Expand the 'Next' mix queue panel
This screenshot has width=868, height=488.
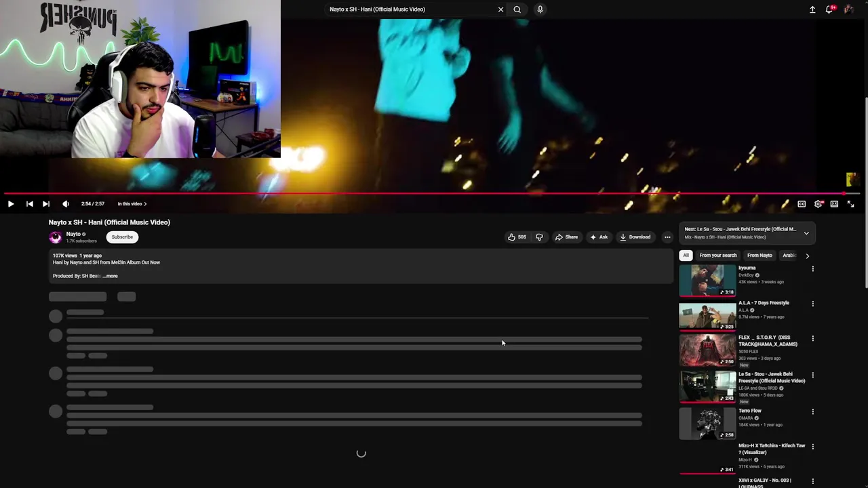pos(806,233)
